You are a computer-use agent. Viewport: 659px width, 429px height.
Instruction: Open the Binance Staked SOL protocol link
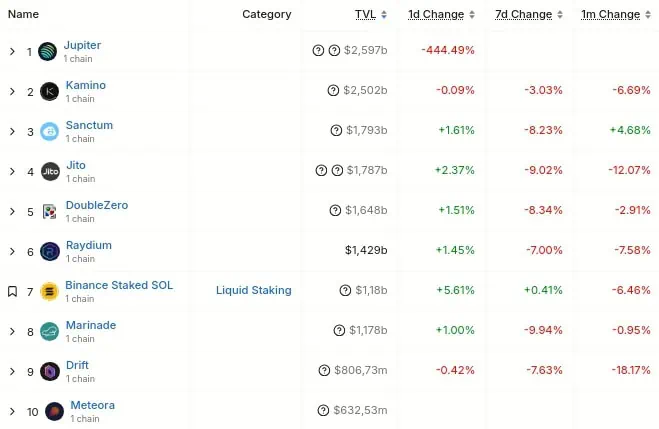pyautogui.click(x=119, y=286)
